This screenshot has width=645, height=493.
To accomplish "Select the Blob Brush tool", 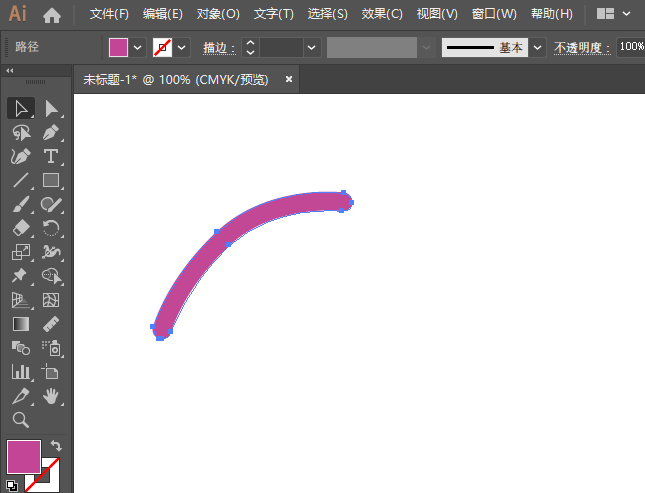I will coord(51,204).
